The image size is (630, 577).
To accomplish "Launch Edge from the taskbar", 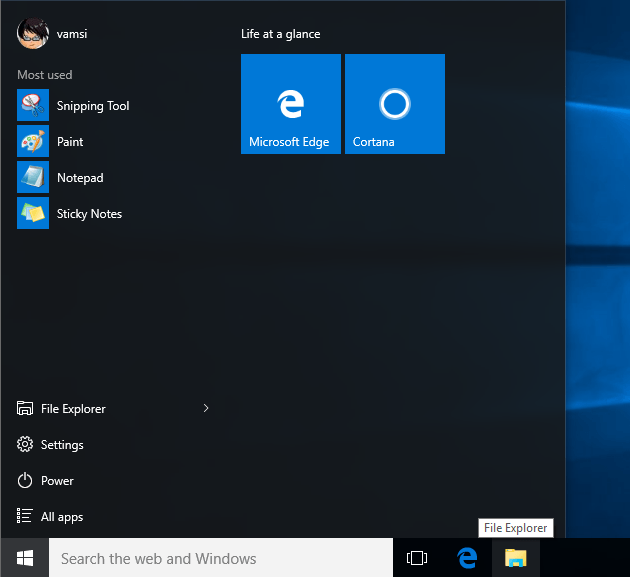I will (x=467, y=558).
